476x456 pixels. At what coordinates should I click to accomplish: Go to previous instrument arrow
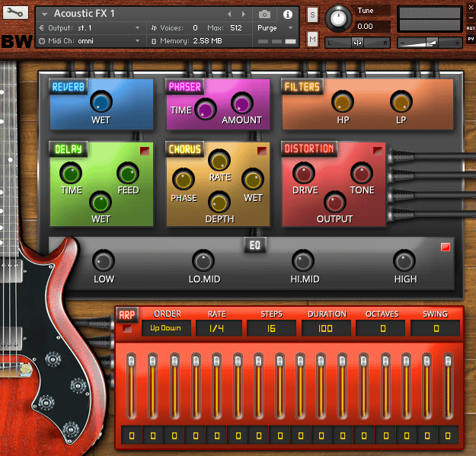[229, 14]
